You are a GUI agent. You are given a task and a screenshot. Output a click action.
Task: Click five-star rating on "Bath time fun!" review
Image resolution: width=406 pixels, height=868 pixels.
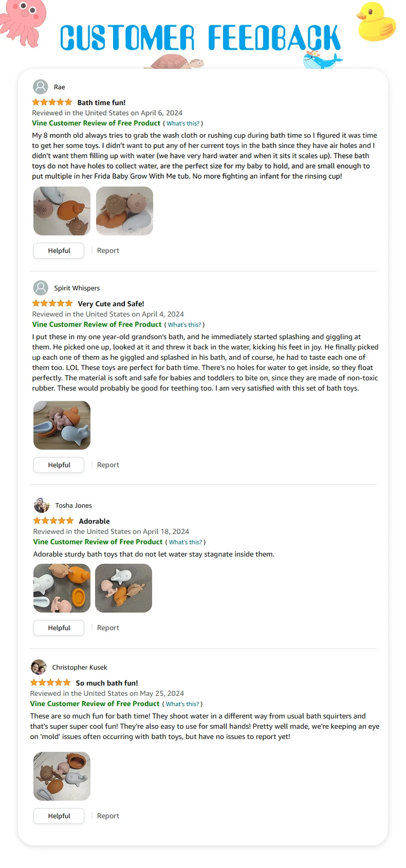tap(52, 102)
